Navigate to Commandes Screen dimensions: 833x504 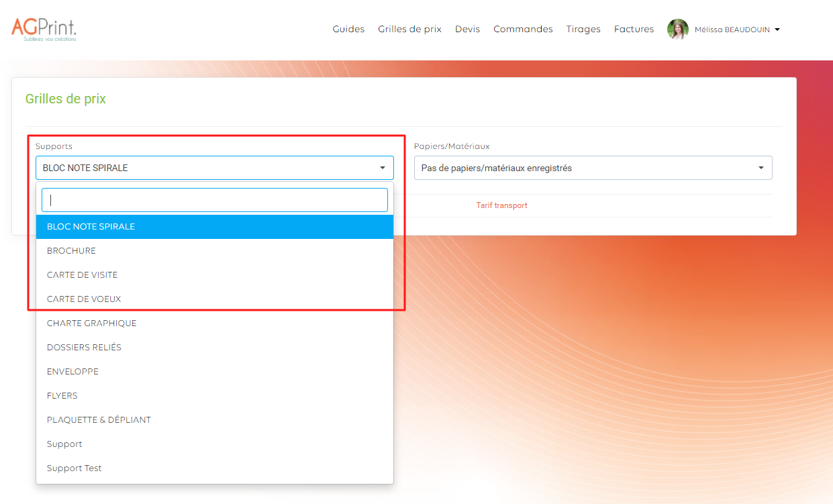point(523,30)
